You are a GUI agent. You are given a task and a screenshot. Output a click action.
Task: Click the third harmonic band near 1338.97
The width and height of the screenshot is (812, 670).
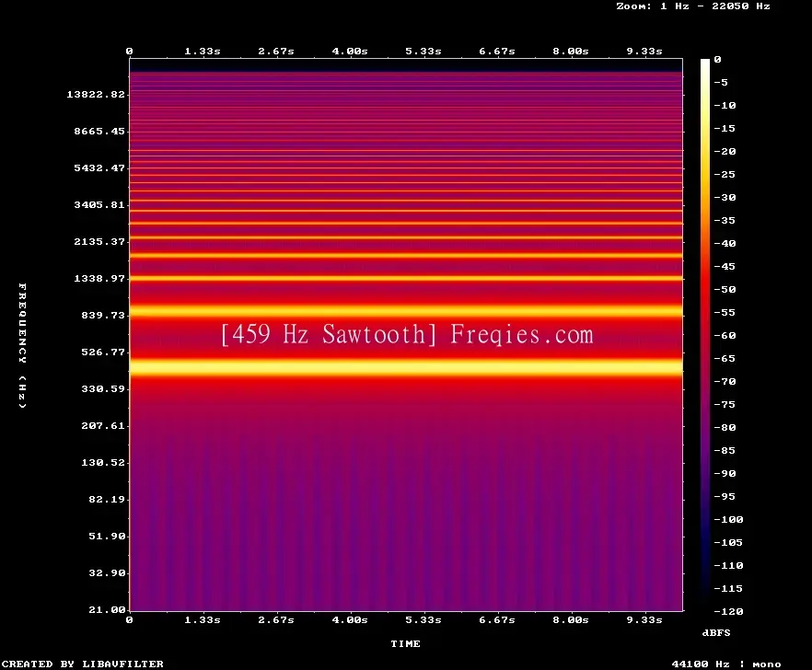[x=406, y=279]
